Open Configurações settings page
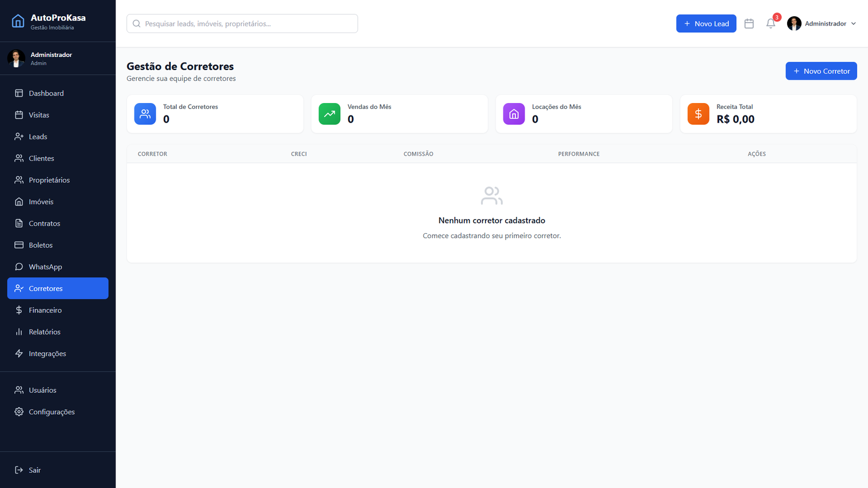This screenshot has width=868, height=488. [52, 412]
